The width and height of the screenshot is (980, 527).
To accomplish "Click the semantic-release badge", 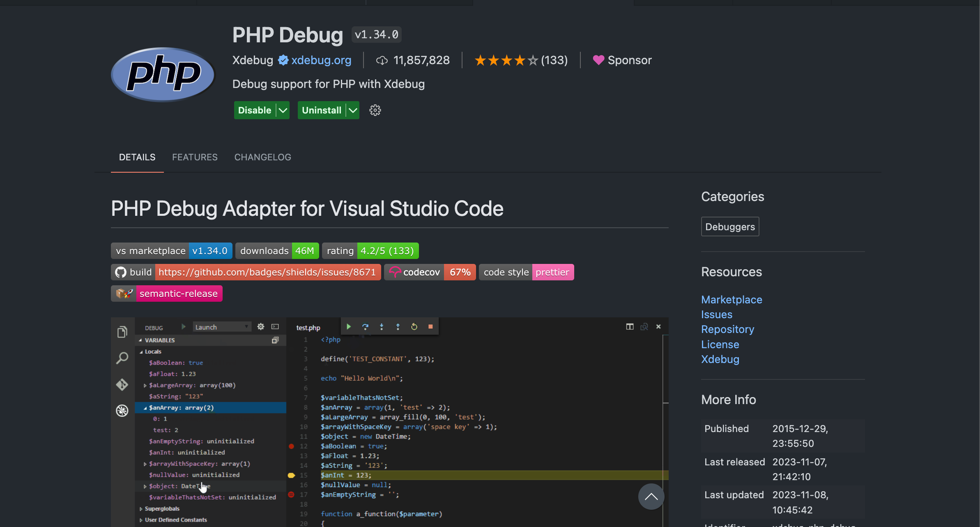I will pyautogui.click(x=167, y=294).
